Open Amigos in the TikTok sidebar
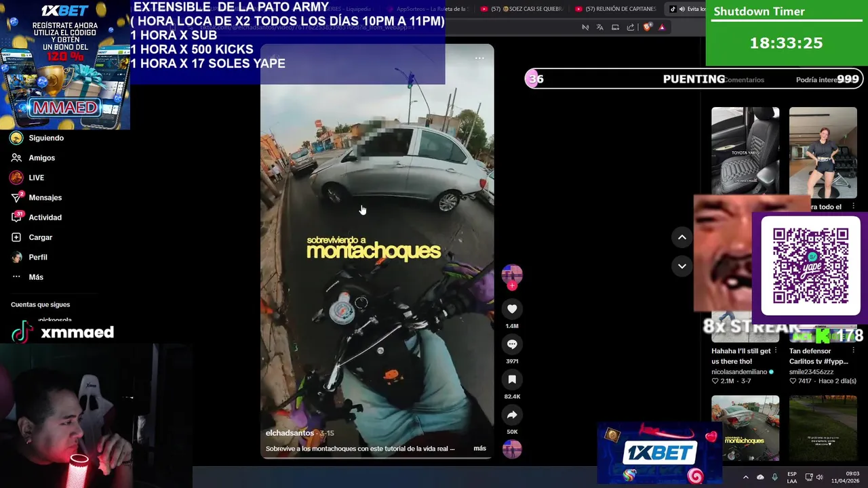Image resolution: width=868 pixels, height=488 pixels. pyautogui.click(x=33, y=158)
